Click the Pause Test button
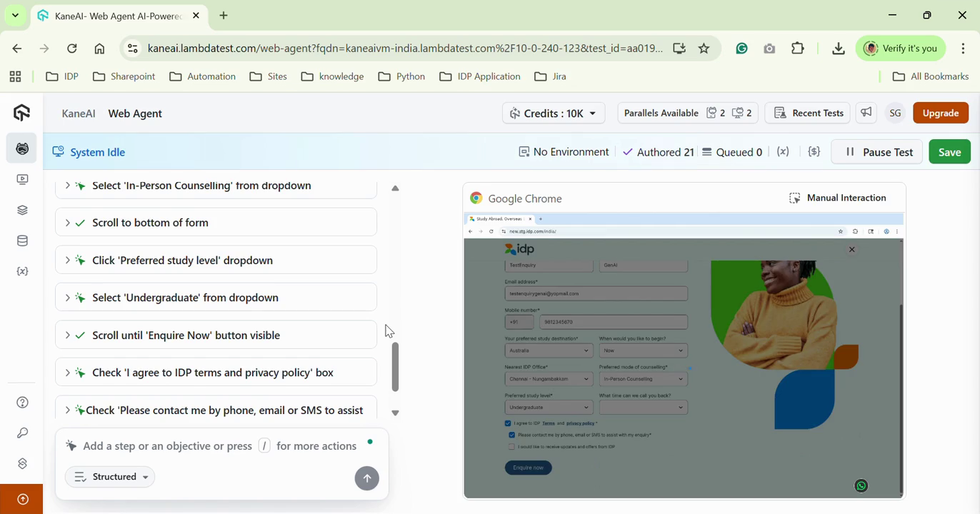The image size is (980, 514). 878,152
